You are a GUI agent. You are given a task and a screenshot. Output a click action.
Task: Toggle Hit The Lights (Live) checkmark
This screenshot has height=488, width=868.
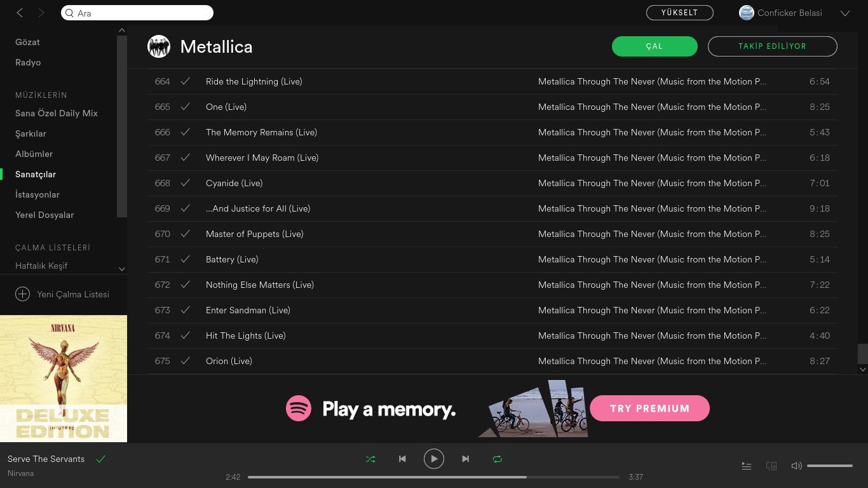coord(186,335)
